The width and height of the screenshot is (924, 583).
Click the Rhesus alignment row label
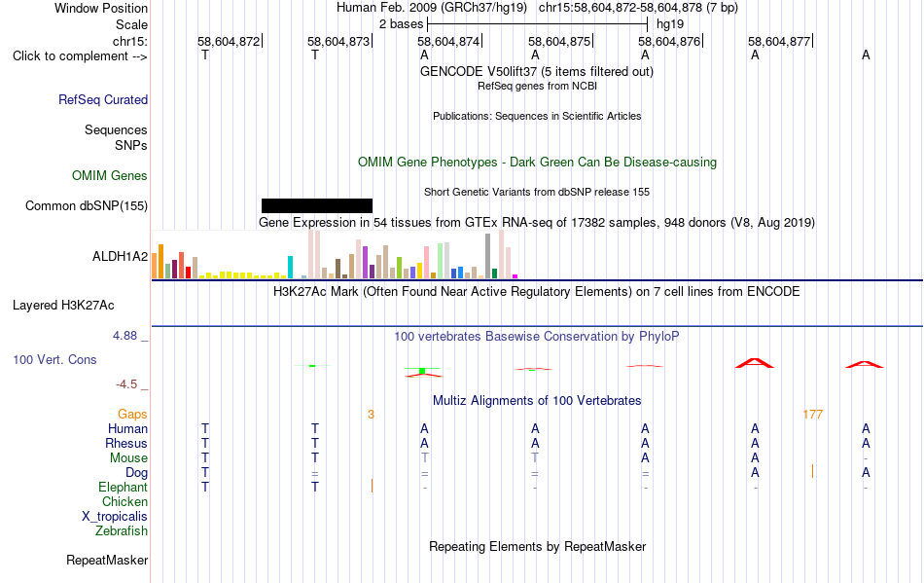126,443
